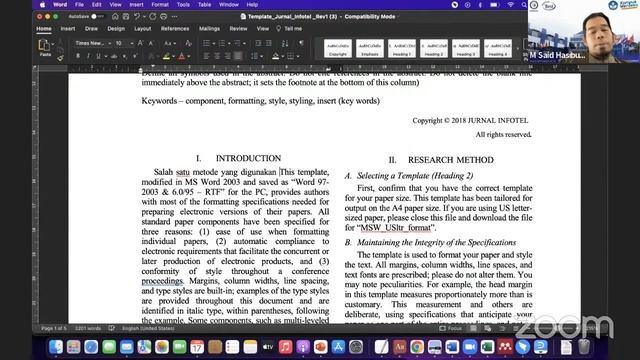Toggle Focus mode in status bar
Image resolution: width=640 pixels, height=360 pixels.
[451, 328]
